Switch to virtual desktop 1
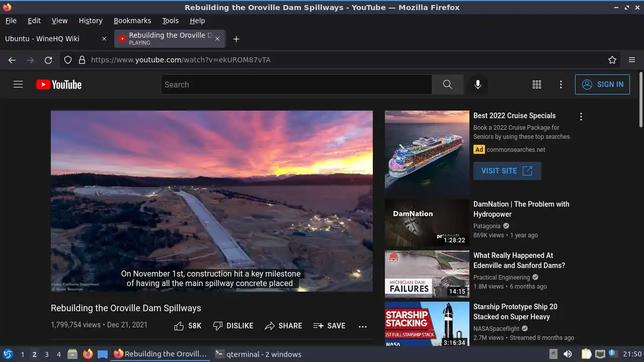The width and height of the screenshot is (644, 362). coord(22,354)
